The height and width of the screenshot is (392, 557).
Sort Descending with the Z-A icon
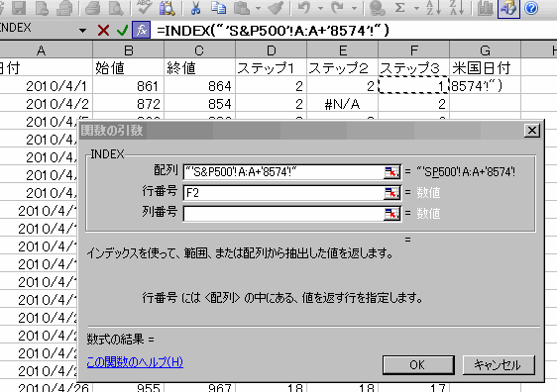(457, 8)
